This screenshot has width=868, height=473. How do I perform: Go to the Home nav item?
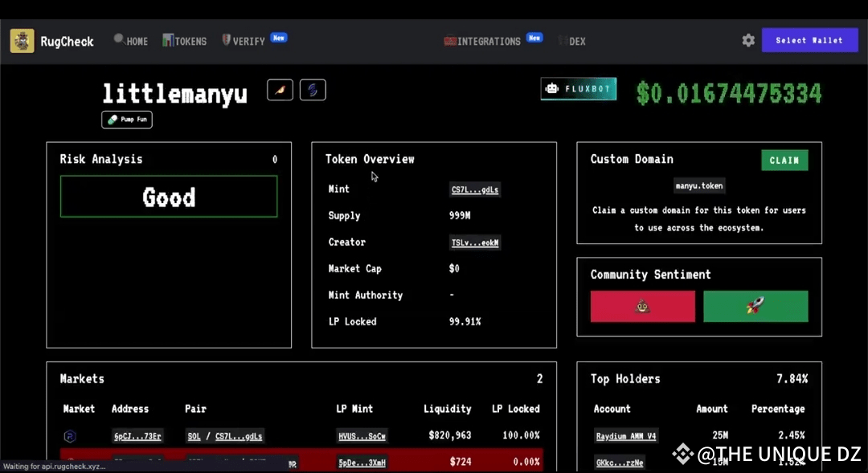[x=131, y=41]
